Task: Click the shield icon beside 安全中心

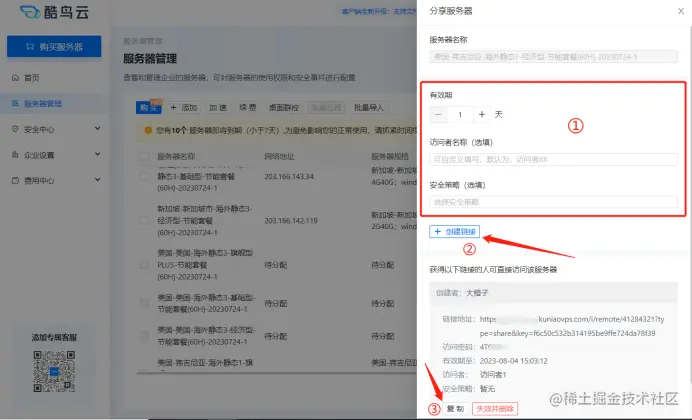Action: (15, 129)
